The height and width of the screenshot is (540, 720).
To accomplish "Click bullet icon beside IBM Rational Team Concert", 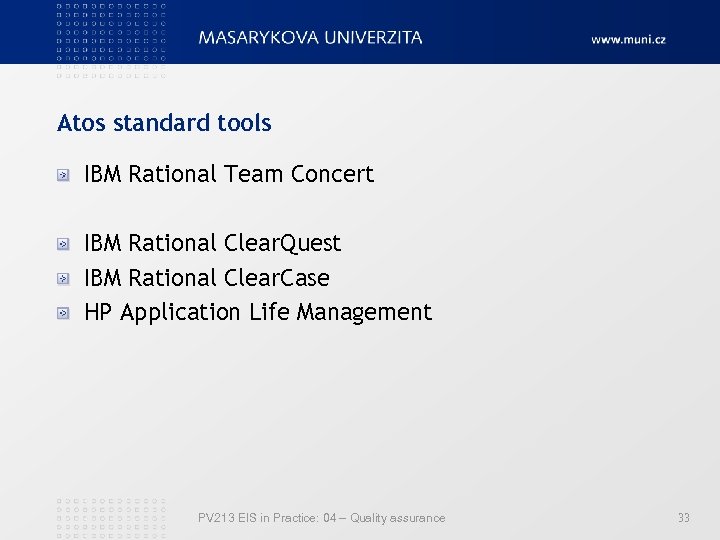I will click(x=63, y=175).
